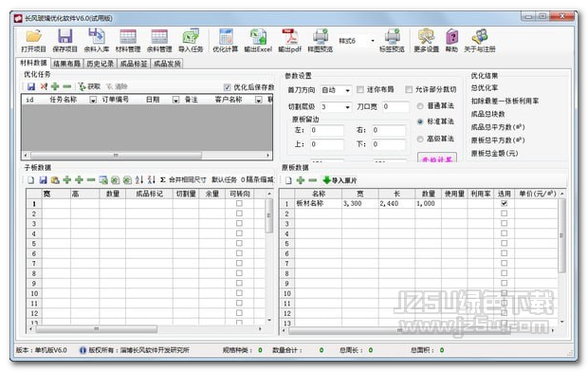Open the 首刀方向 dropdown
The image size is (588, 372).
[348, 90]
